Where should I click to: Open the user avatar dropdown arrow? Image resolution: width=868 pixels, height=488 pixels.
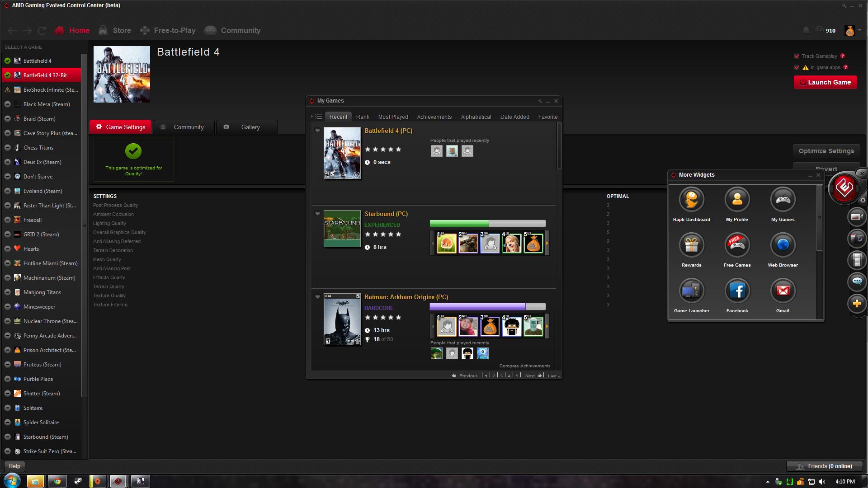[x=860, y=30]
